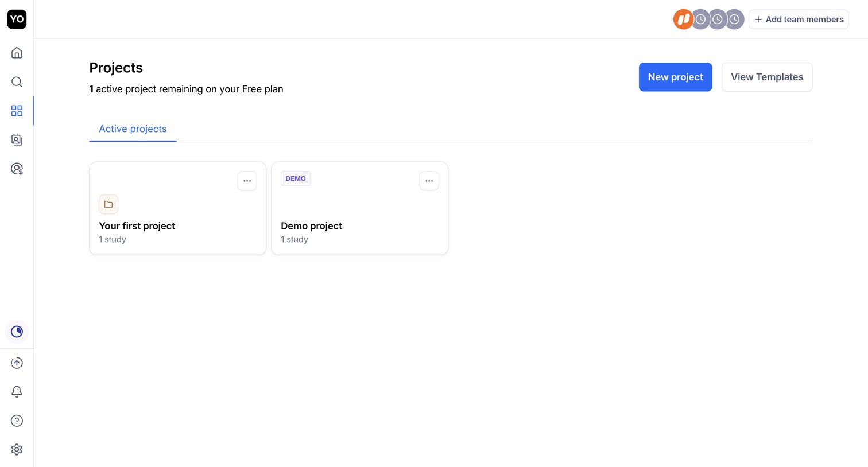This screenshot has width=868, height=467.
Task: Open the Home icon in sidebar
Action: tap(17, 53)
